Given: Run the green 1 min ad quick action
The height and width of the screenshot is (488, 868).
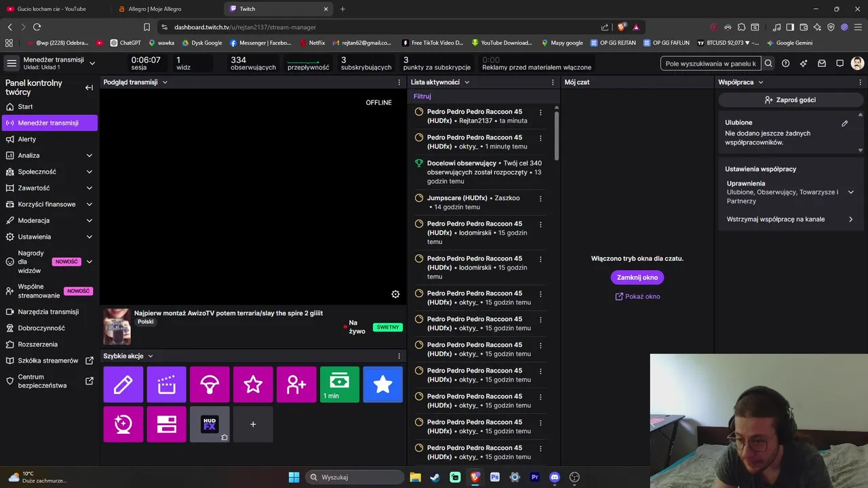Looking at the screenshot, I should (340, 384).
